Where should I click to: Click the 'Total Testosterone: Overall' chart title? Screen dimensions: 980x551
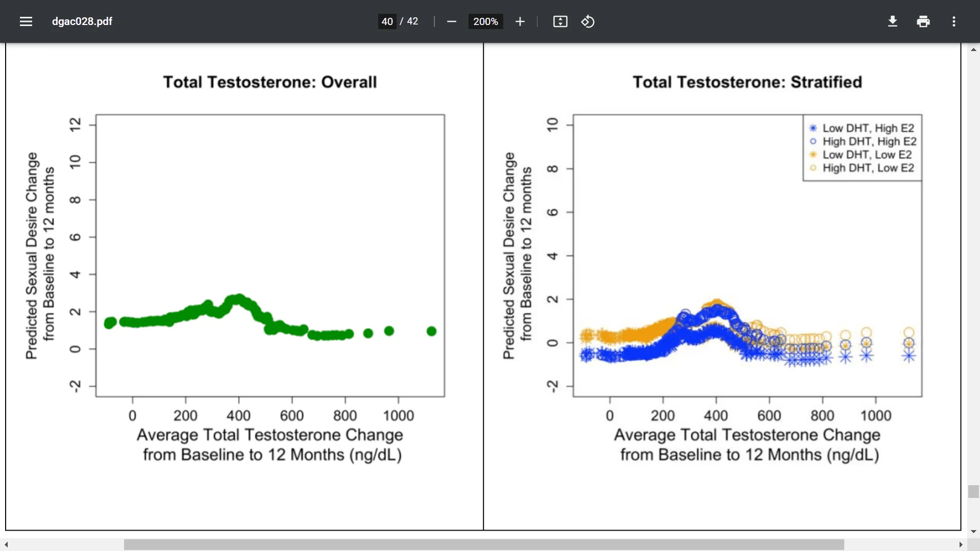pyautogui.click(x=270, y=82)
